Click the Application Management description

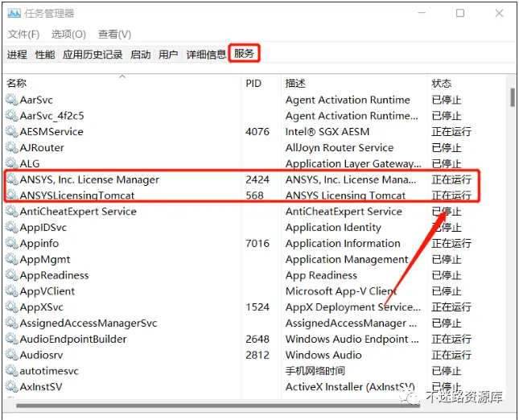point(347,259)
